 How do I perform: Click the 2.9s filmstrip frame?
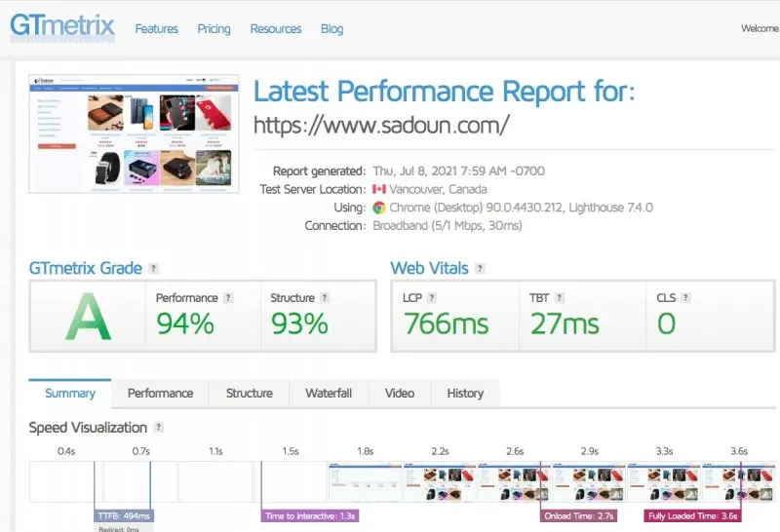pyautogui.click(x=589, y=481)
